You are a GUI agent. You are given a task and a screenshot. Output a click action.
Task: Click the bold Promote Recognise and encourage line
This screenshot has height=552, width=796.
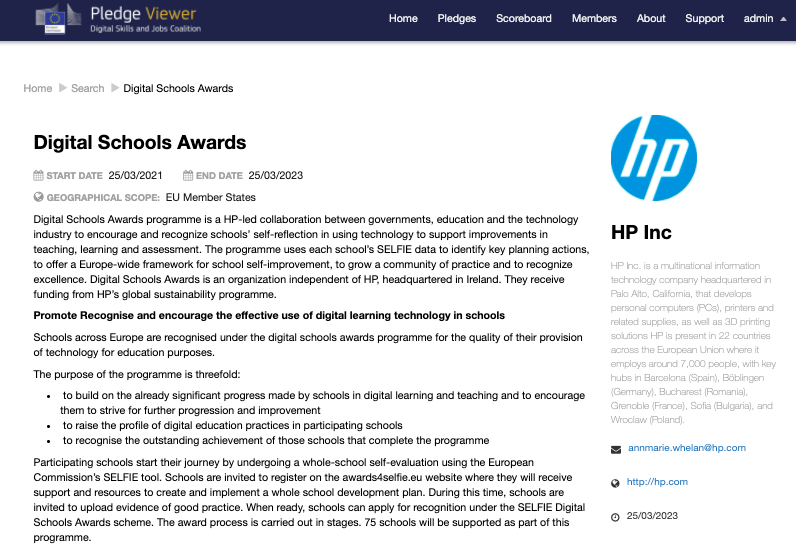coord(269,315)
